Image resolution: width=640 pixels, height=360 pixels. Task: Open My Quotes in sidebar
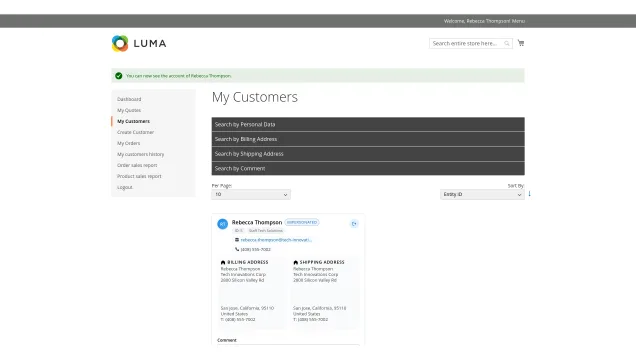(129, 110)
